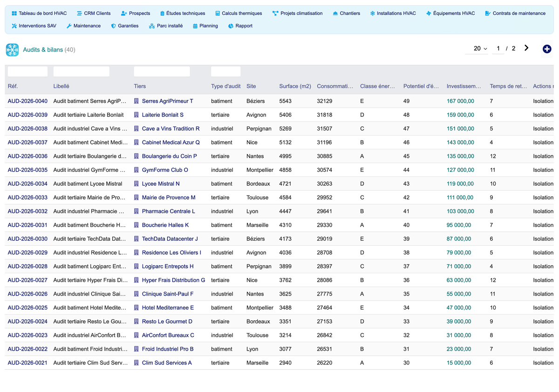Click building icon beside Cabinet Medical Azur Q
This screenshot has height=392, width=559.
[136, 142]
